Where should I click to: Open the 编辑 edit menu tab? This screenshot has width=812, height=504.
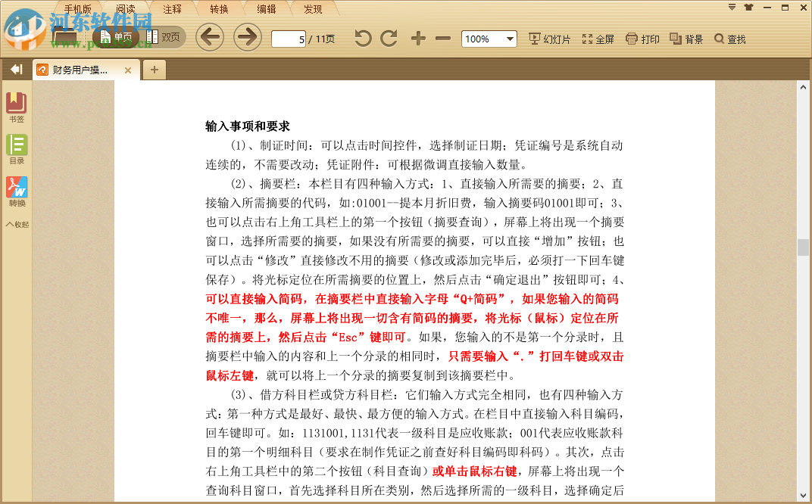(x=266, y=8)
